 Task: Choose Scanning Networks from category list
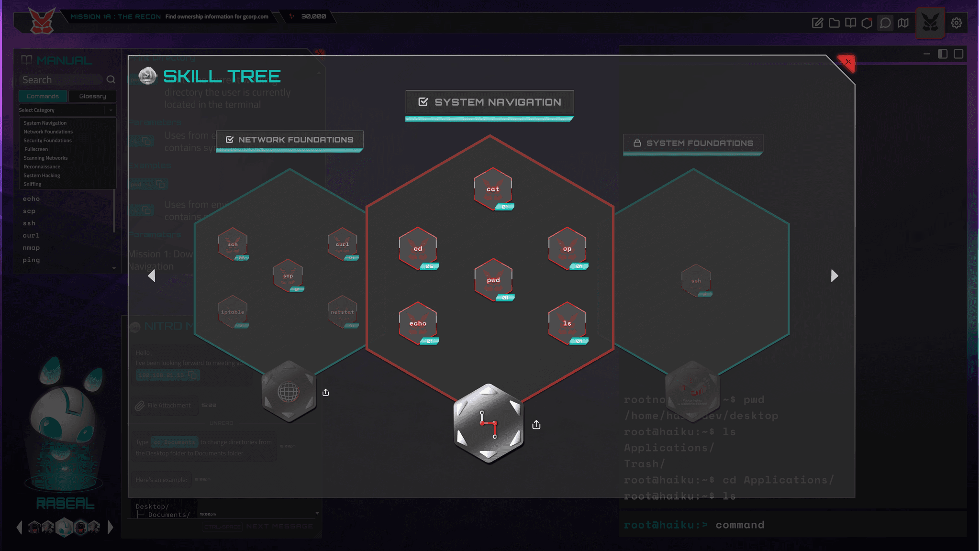coord(45,158)
